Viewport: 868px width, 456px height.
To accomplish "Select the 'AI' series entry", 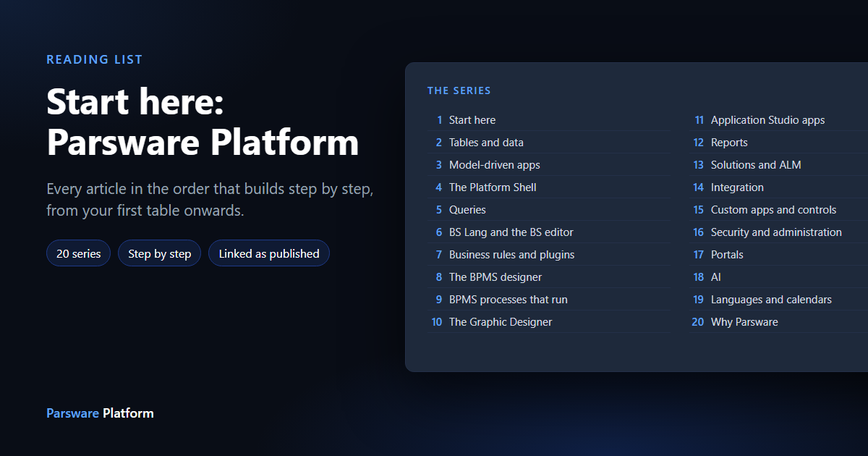I will point(778,277).
